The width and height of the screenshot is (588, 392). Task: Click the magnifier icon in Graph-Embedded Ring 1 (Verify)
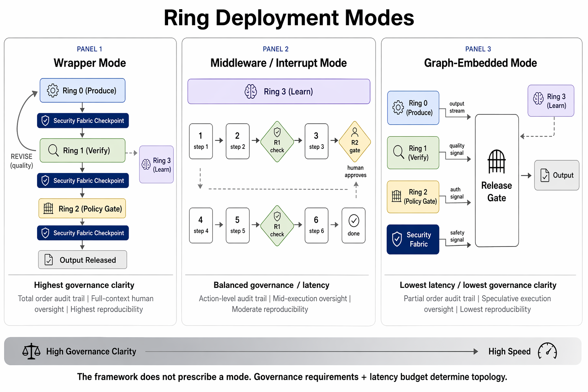399,152
